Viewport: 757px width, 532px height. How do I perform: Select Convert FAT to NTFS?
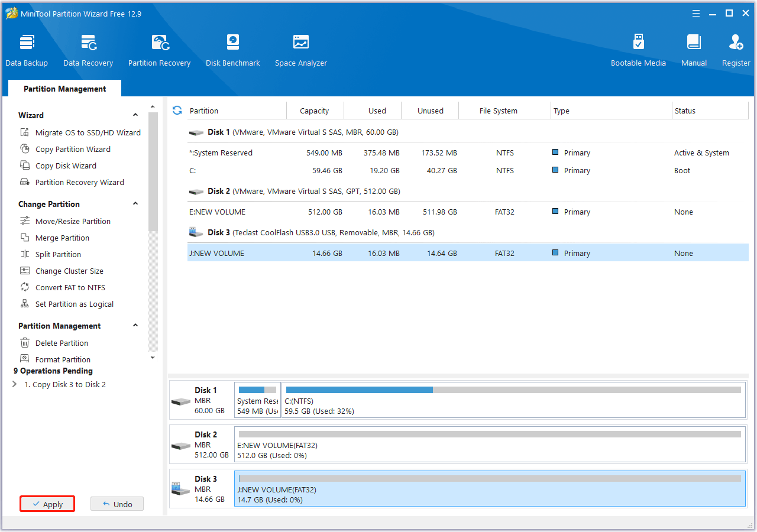tap(63, 287)
